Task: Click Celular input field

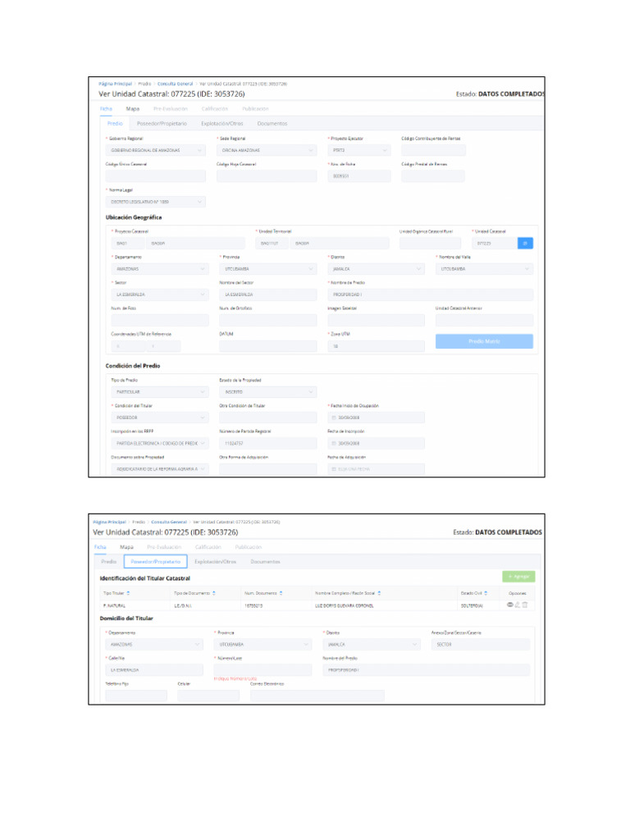Action: (208, 696)
